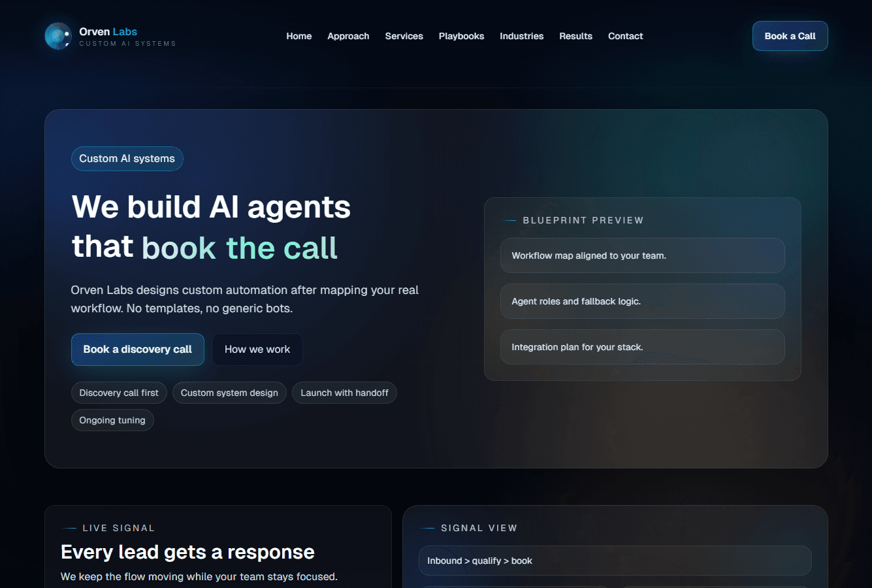Click the Custom AI systems badge
The width and height of the screenshot is (872, 588).
(127, 159)
